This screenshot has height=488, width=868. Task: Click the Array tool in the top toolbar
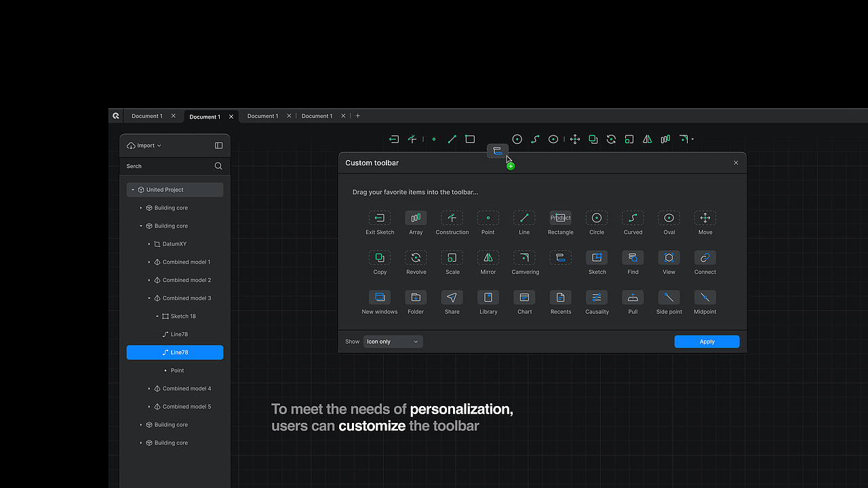coord(665,139)
